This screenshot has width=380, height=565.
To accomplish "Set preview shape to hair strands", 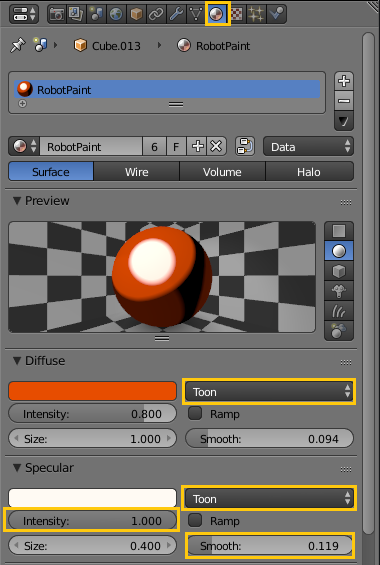I will (339, 311).
